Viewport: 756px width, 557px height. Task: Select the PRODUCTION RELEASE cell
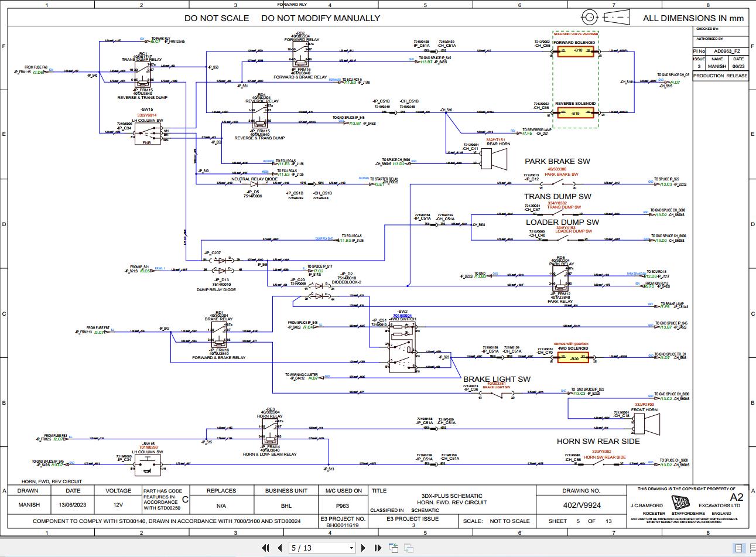pos(720,76)
